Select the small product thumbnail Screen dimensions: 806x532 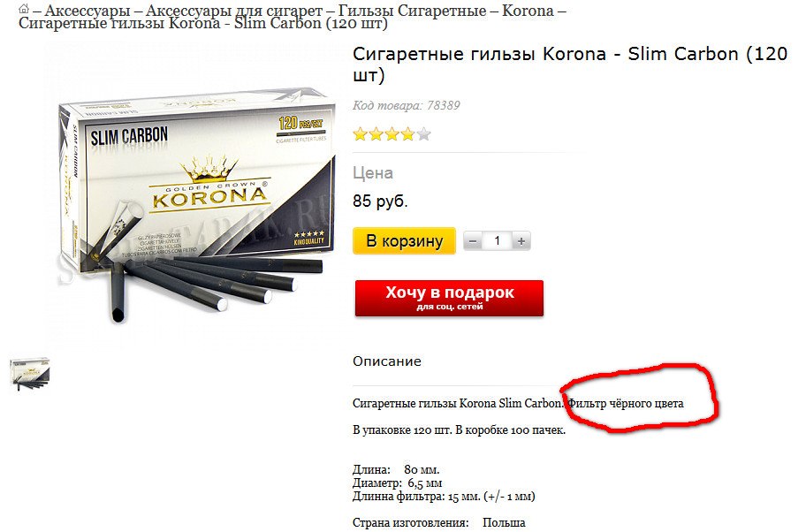pos(30,373)
